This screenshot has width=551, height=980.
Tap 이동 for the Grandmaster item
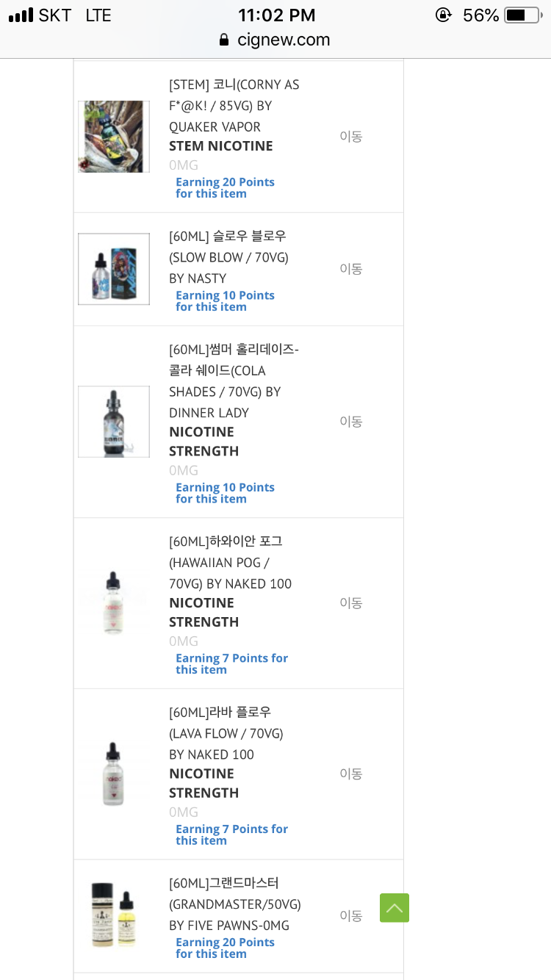click(350, 915)
